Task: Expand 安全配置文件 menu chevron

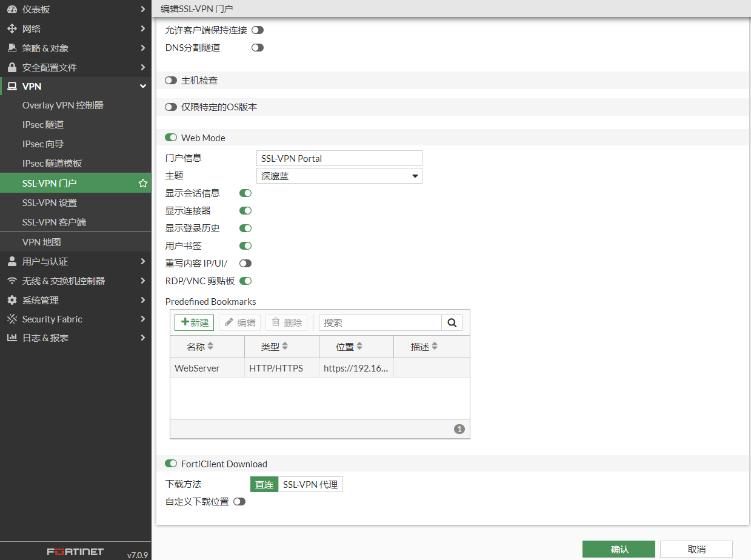Action: point(142,67)
